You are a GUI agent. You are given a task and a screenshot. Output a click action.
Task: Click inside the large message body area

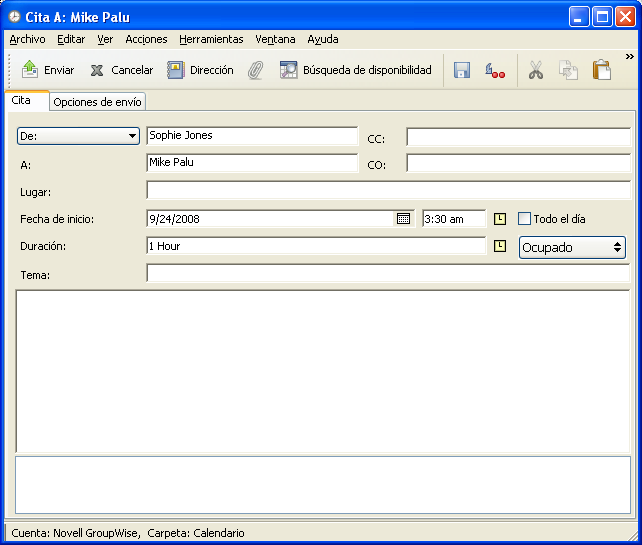[x=323, y=371]
